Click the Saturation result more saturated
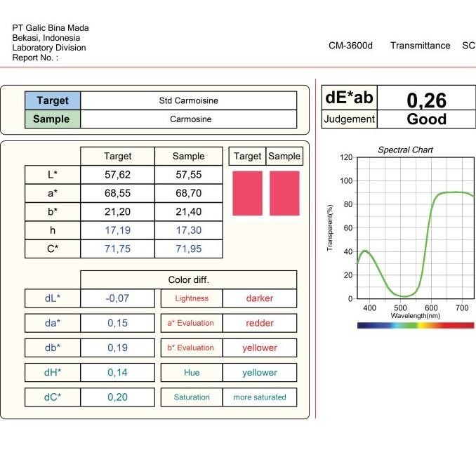This screenshot has width=476, height=476. pyautogui.click(x=260, y=397)
